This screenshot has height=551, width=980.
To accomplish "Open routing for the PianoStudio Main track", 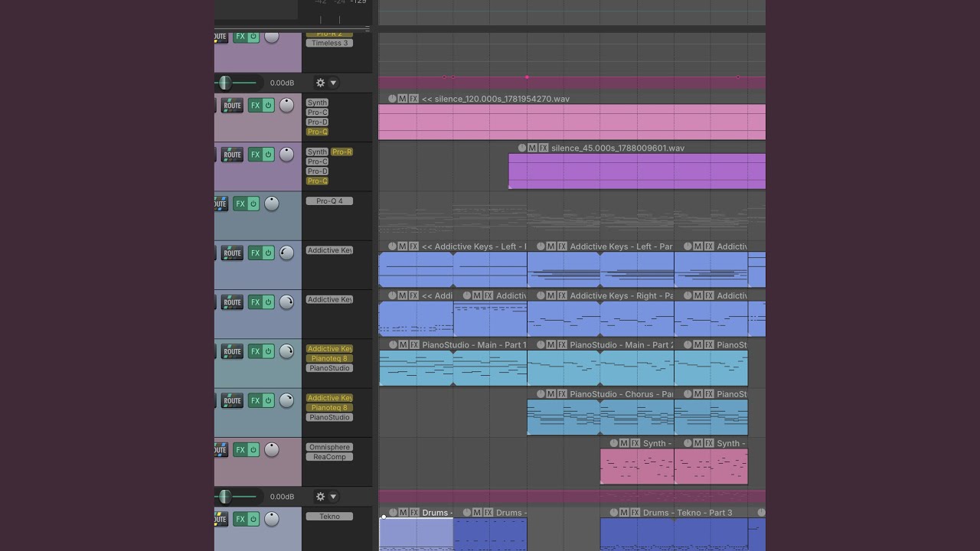I will [232, 351].
